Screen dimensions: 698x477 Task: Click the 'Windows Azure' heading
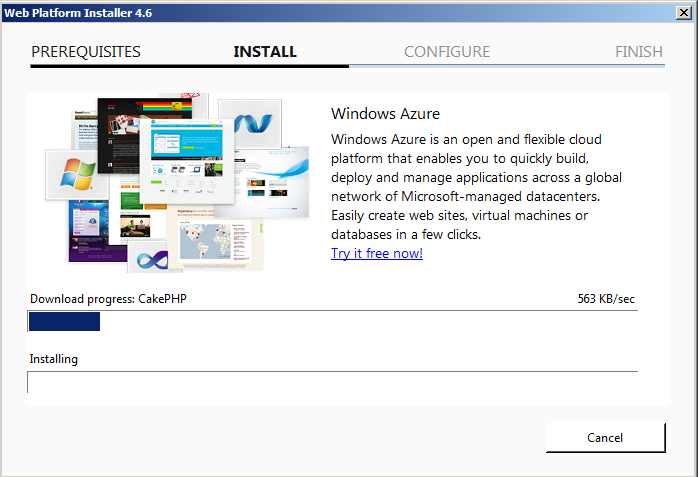[385, 114]
